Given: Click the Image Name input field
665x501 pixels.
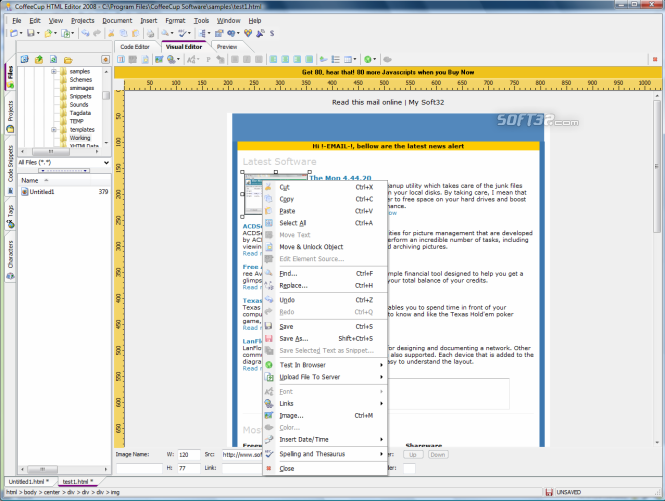Looking at the screenshot, I should click(139, 468).
